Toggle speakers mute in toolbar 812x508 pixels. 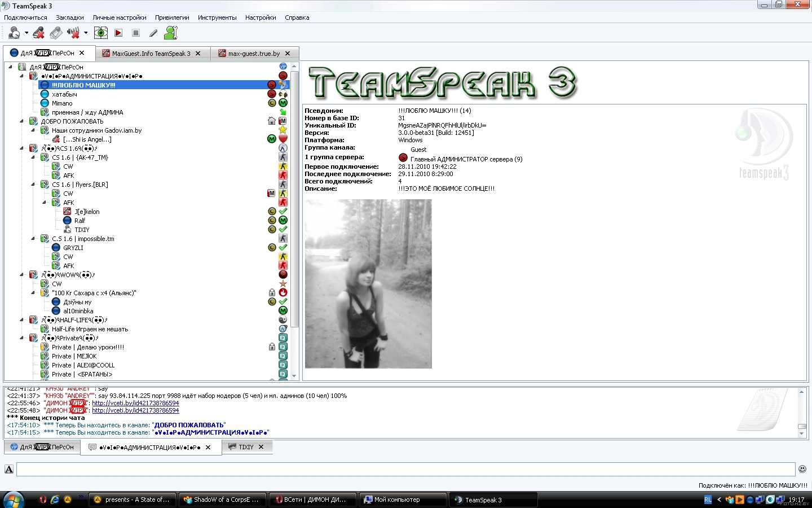click(73, 33)
